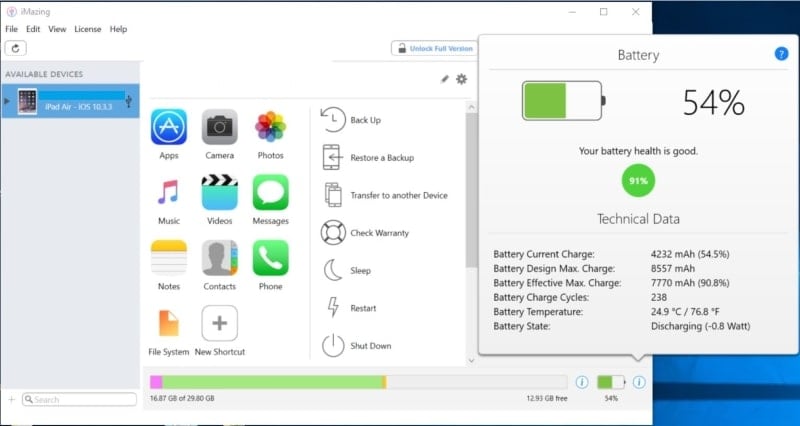Click the 4232 mAh (54.5%) value

click(690, 254)
